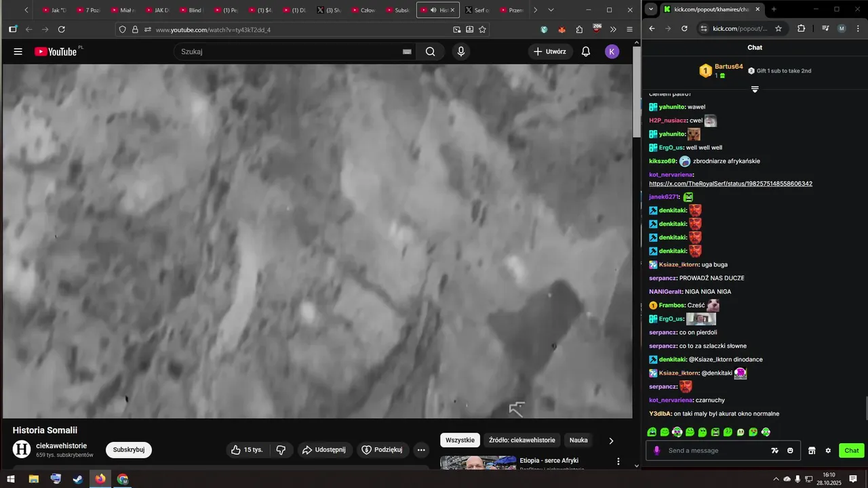Click the Utwórz create button

point(550,52)
